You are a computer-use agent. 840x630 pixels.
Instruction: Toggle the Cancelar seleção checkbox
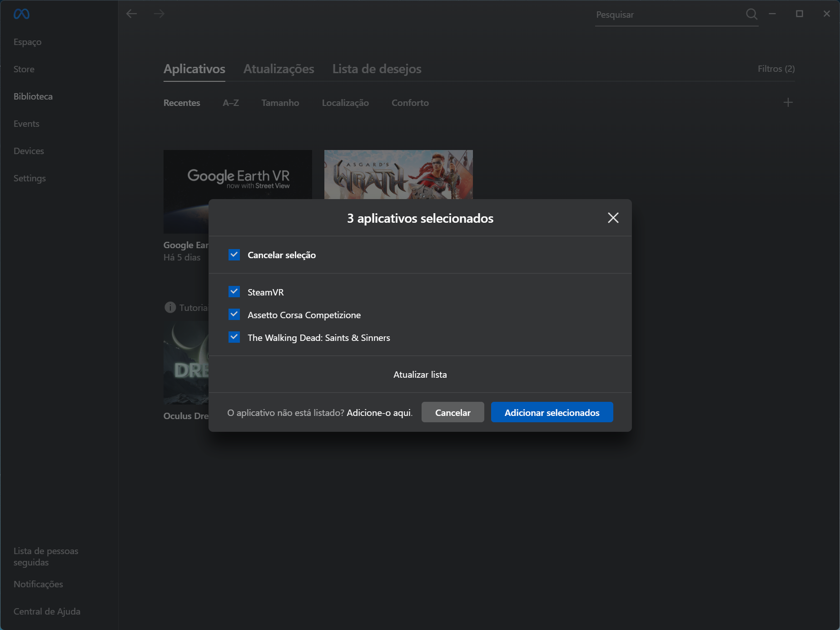pyautogui.click(x=234, y=255)
